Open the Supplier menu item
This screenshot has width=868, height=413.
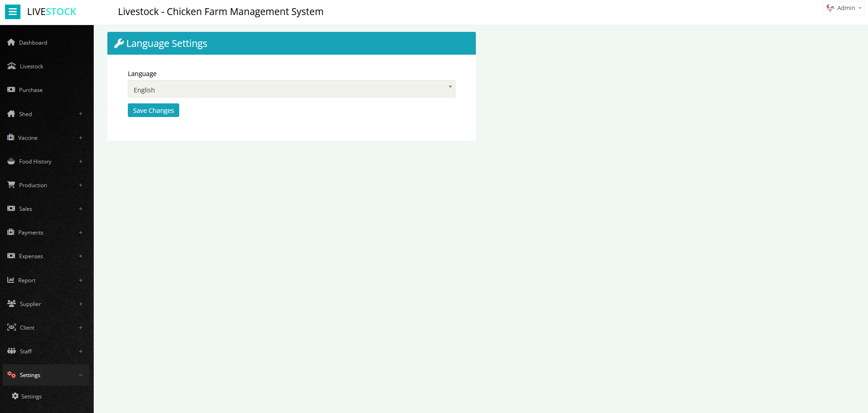click(30, 304)
